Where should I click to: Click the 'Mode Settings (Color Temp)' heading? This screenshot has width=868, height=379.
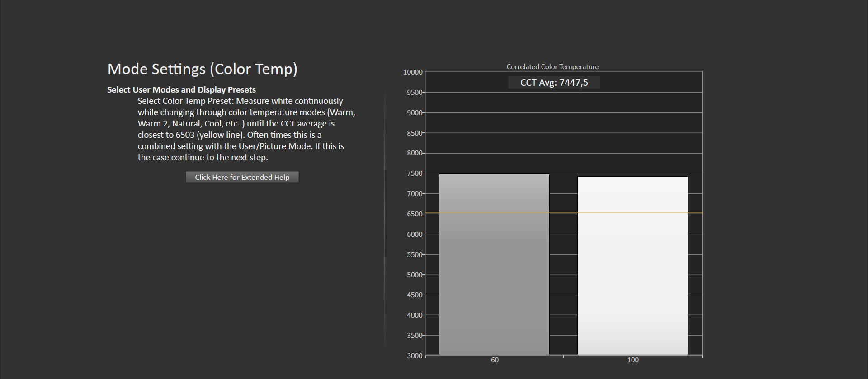[x=203, y=69]
